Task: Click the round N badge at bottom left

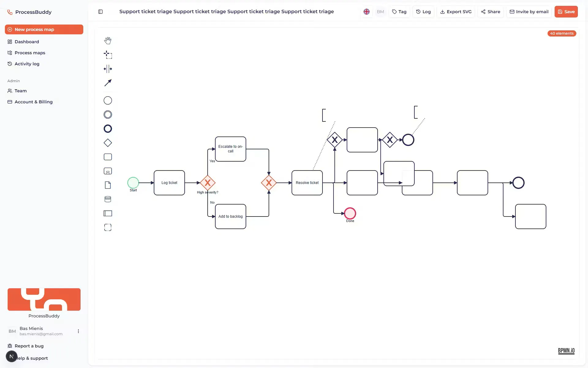Action: 12,356
